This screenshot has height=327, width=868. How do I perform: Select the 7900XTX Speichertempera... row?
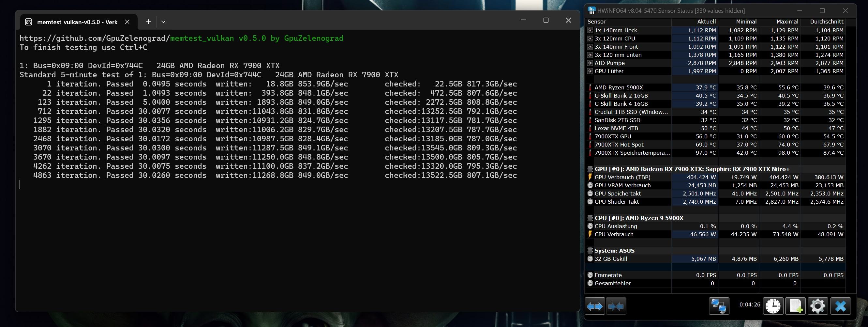click(x=716, y=153)
